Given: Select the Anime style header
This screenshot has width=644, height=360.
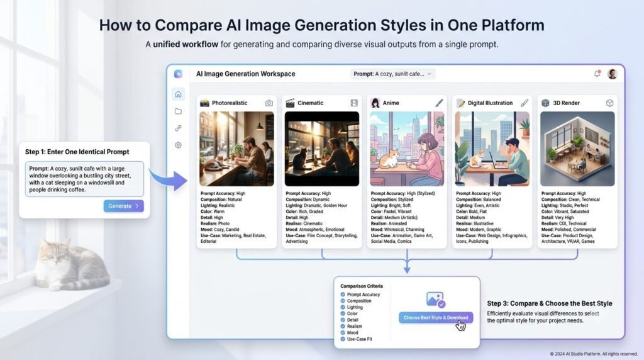Looking at the screenshot, I should tap(391, 103).
